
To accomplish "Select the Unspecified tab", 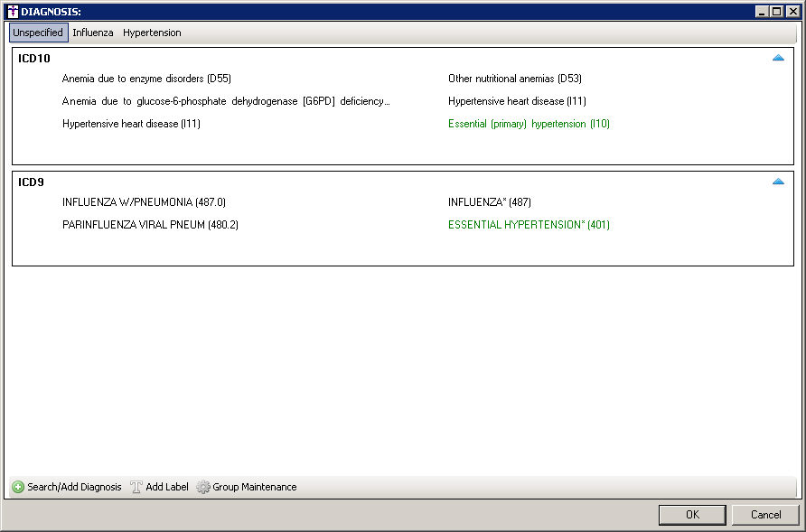I will [38, 33].
